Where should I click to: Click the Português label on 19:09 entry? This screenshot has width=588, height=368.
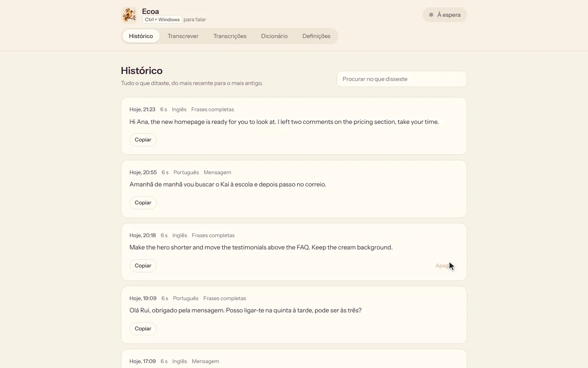pos(186,298)
